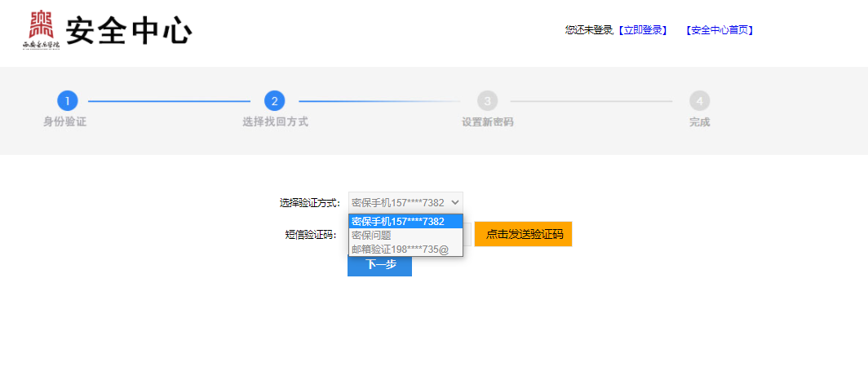This screenshot has width=868, height=371.
Task: Click the 选择验证方式 field label
Action: coord(309,203)
